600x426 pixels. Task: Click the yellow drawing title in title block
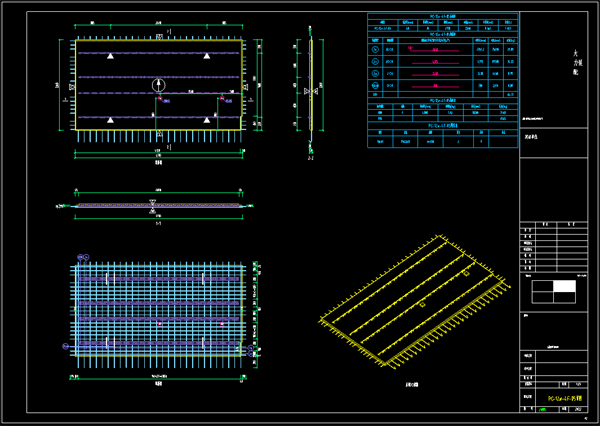pyautogui.click(x=565, y=398)
